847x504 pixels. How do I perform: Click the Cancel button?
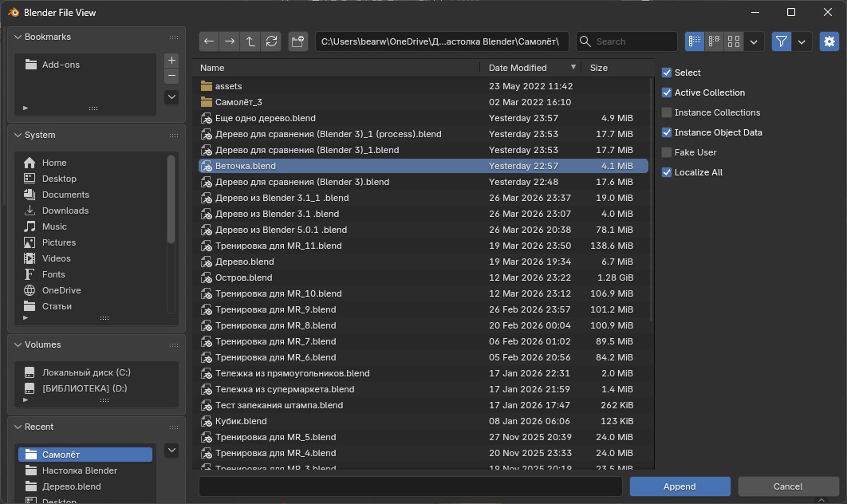click(788, 486)
